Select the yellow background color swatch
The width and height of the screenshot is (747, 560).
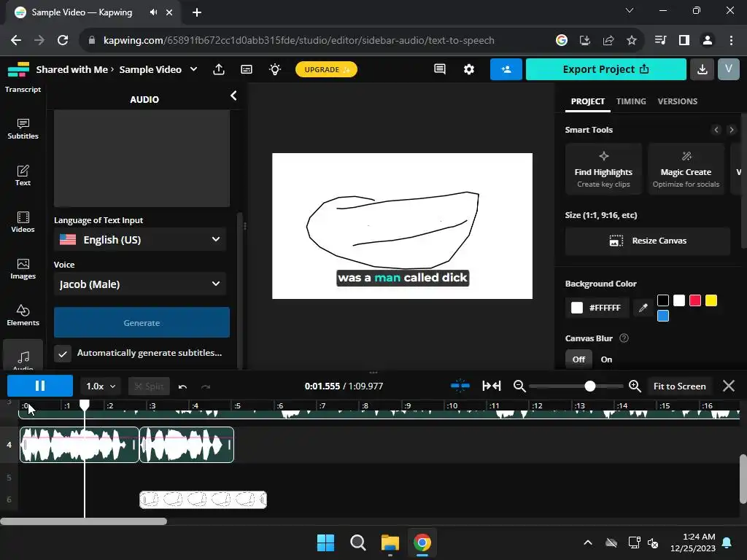click(711, 300)
